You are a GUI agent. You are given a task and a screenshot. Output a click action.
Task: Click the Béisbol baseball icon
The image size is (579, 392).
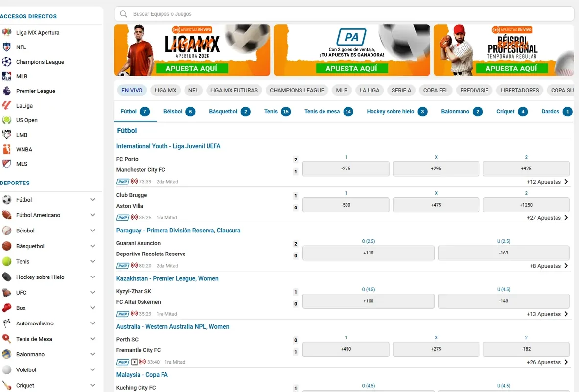point(7,231)
